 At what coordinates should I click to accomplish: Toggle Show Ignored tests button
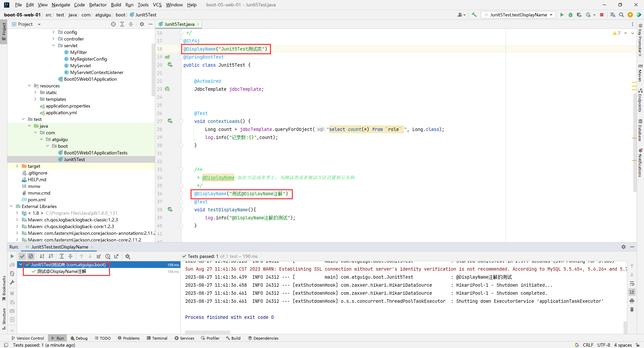[31, 256]
